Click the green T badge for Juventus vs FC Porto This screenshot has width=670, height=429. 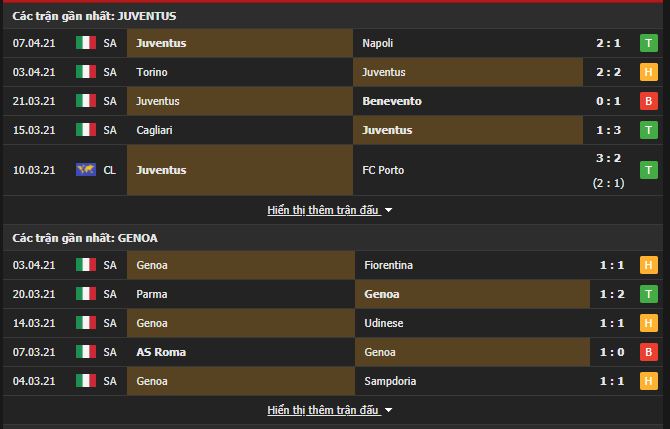tap(648, 170)
